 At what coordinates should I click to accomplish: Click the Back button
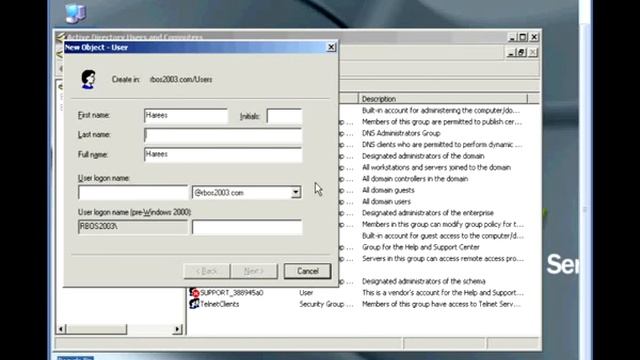coord(207,271)
